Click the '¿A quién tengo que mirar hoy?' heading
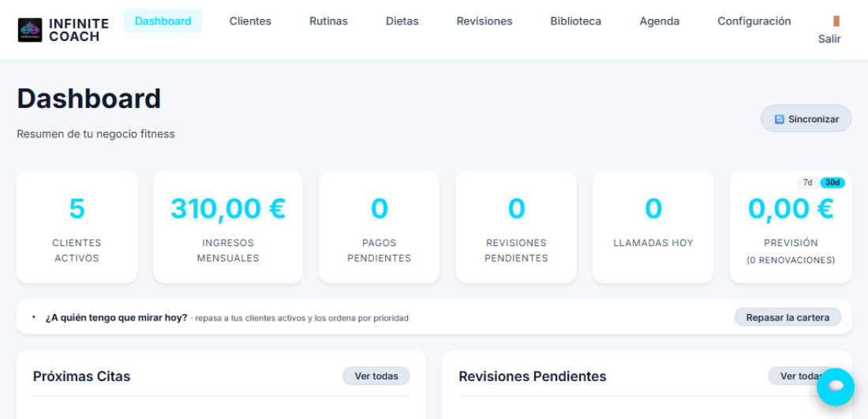Viewport: 868px width, 419px height. pos(116,318)
